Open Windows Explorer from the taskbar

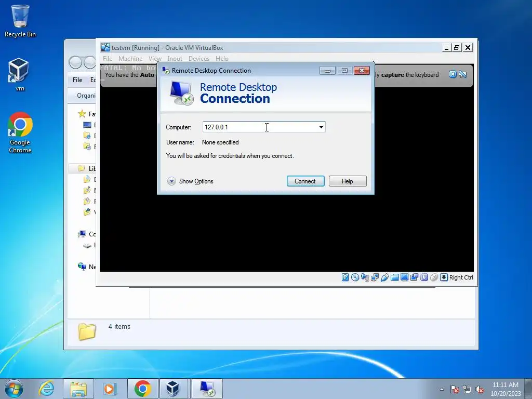(x=78, y=389)
